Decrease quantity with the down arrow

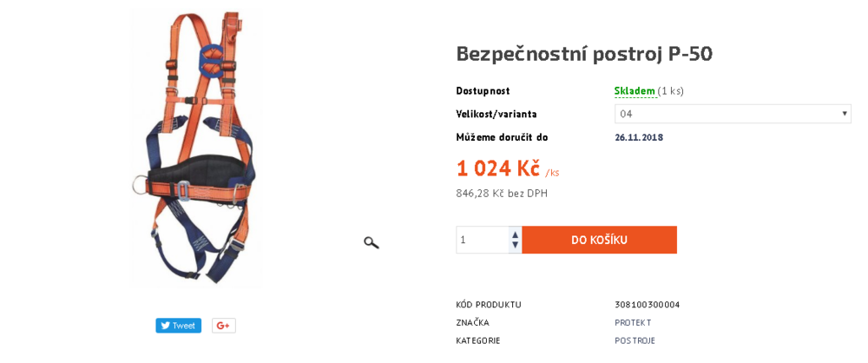[515, 246]
